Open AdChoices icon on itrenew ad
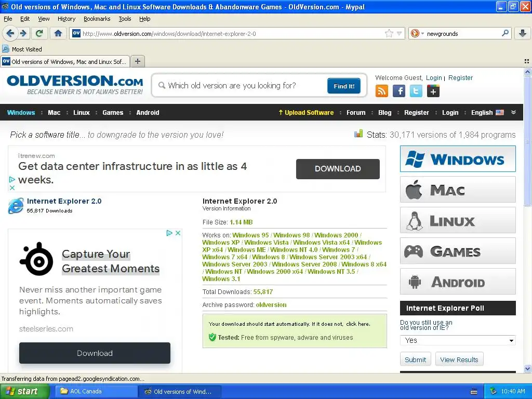This screenshot has width=532, height=399. click(12, 179)
